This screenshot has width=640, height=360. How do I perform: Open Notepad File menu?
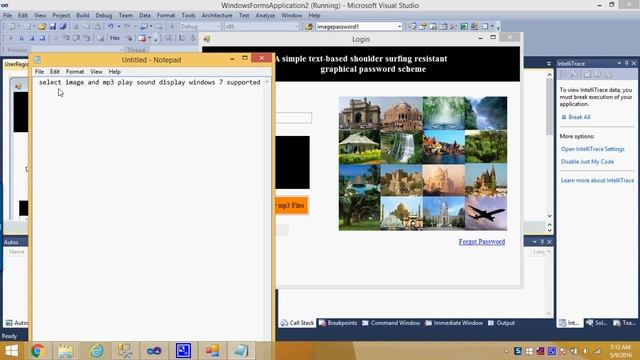(x=39, y=71)
